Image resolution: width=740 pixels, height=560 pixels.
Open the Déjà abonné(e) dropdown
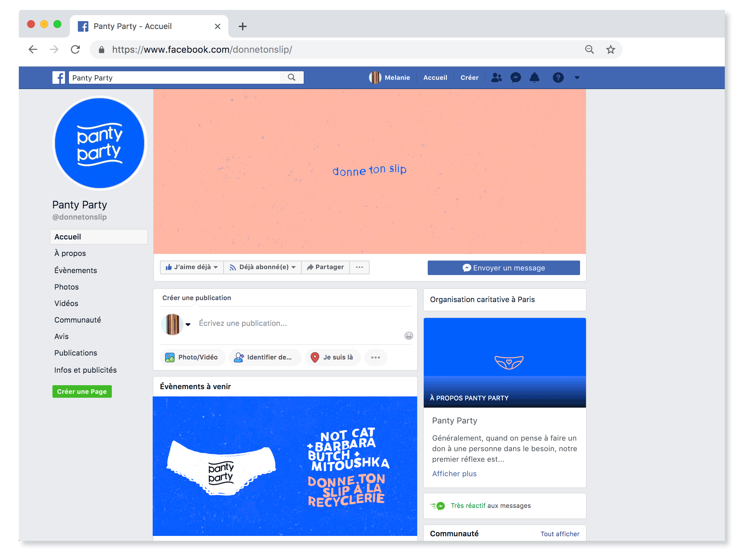[x=262, y=267]
